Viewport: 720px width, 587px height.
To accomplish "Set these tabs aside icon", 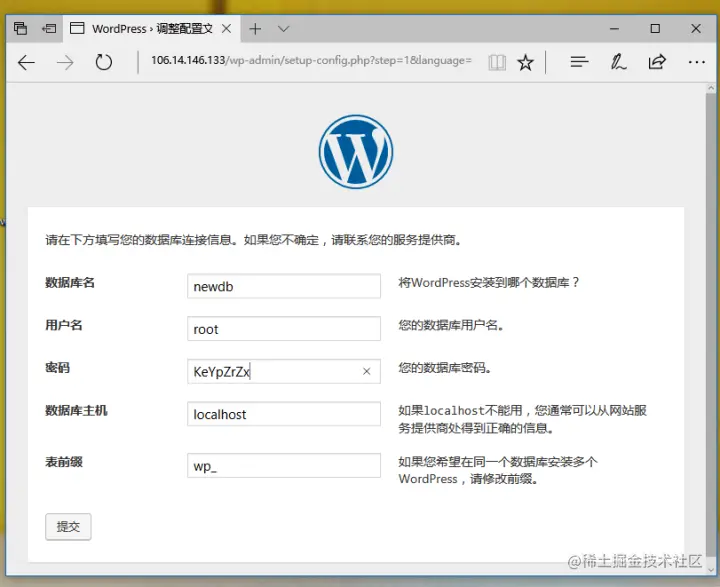I will pyautogui.click(x=49, y=28).
